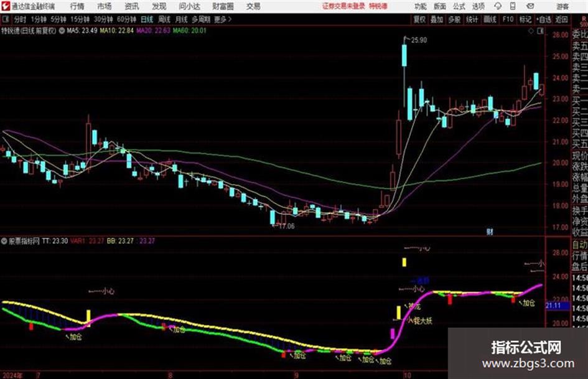This screenshot has height=379, width=588.
Task: Click the 游客 user label
Action: tap(562, 6)
